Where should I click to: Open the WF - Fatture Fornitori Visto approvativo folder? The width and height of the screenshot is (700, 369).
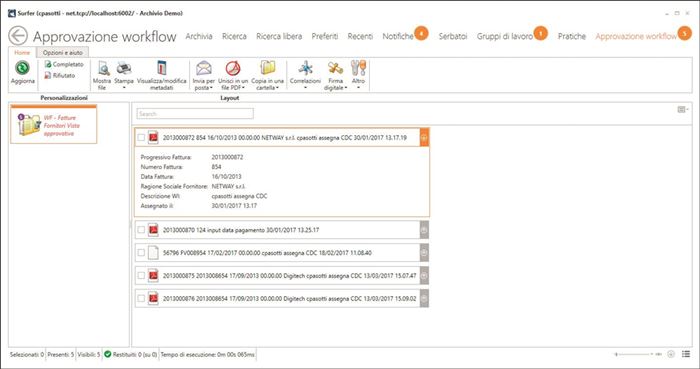pyautogui.click(x=54, y=125)
